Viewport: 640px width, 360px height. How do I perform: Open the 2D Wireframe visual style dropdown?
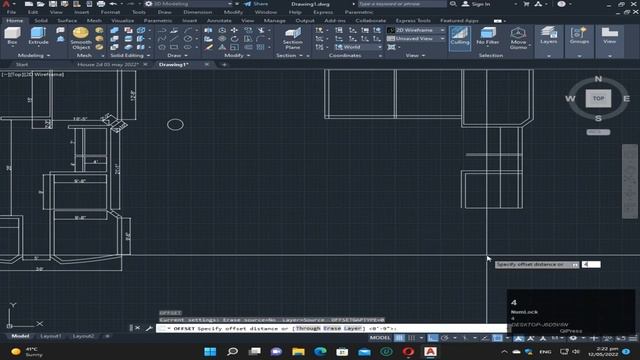coord(416,30)
